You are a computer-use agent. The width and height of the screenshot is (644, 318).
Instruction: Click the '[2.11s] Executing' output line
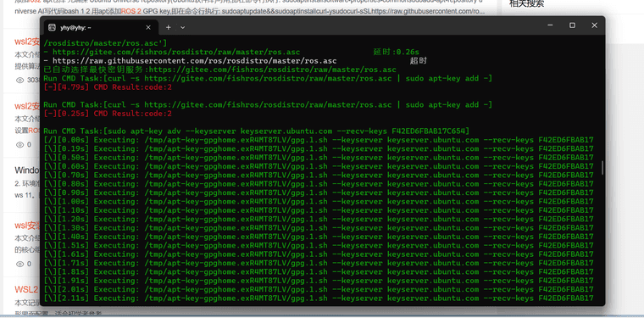pos(319,298)
